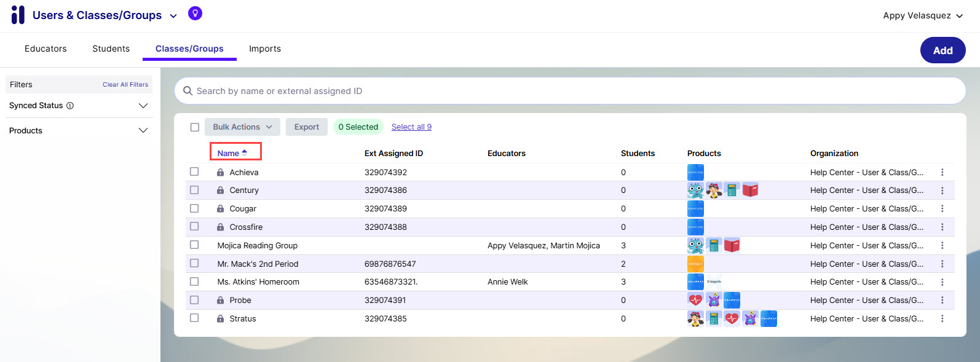Click the Synced Status info icon

[x=70, y=106]
